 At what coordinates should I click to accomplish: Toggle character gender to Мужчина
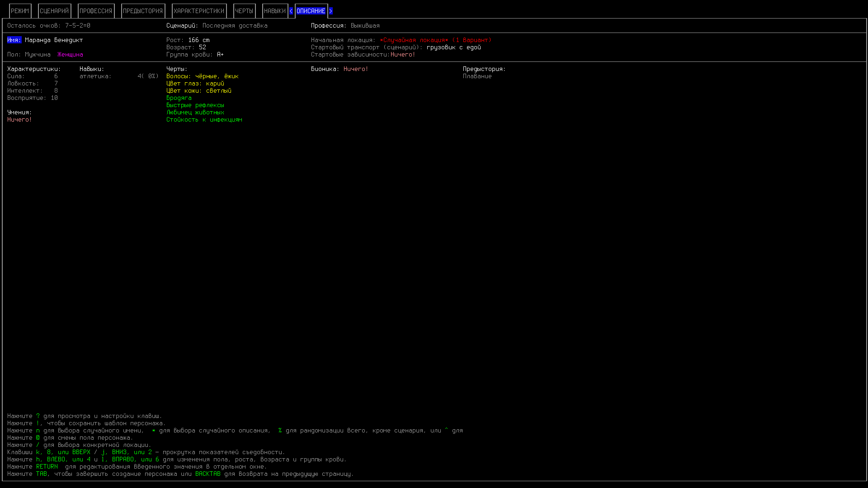(37, 54)
